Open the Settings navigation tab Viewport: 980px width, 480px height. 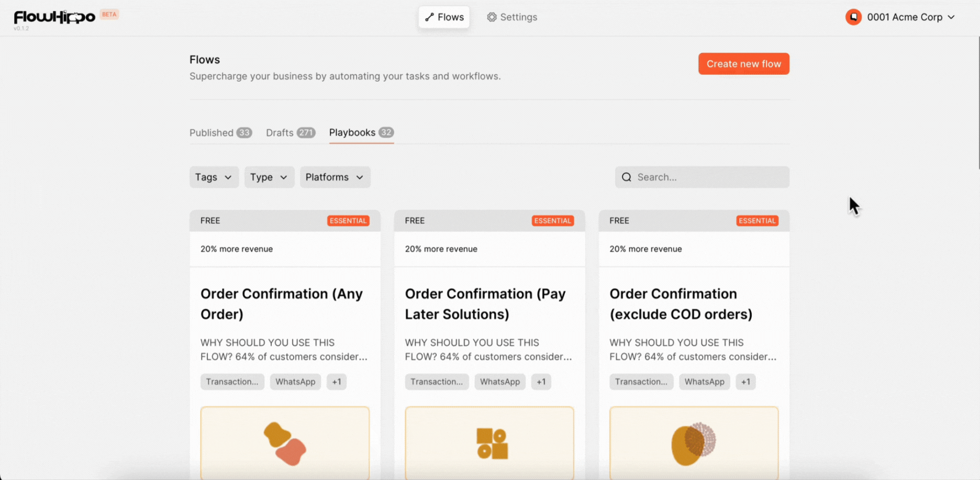[512, 17]
